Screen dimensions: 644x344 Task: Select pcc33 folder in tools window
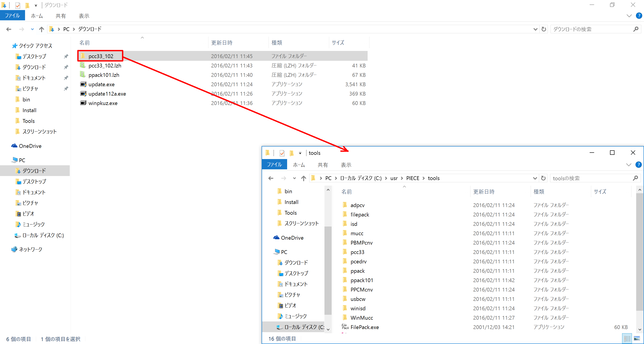(357, 252)
